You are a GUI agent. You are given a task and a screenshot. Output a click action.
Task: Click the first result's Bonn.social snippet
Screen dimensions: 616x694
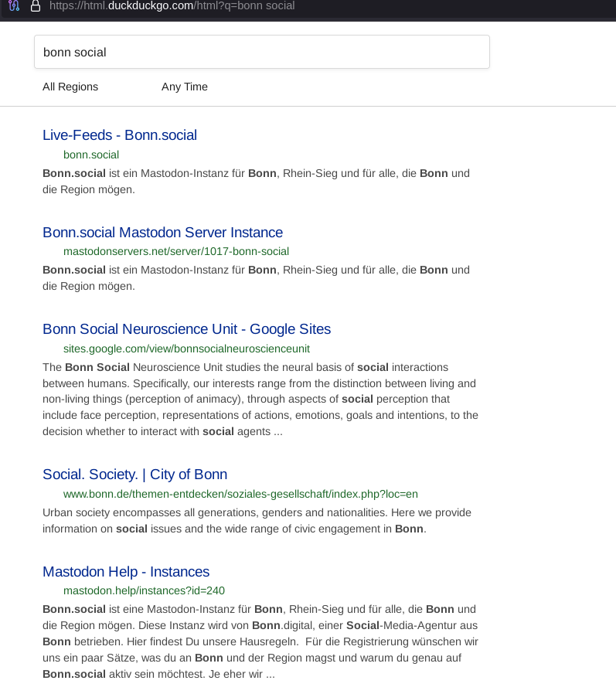click(256, 181)
